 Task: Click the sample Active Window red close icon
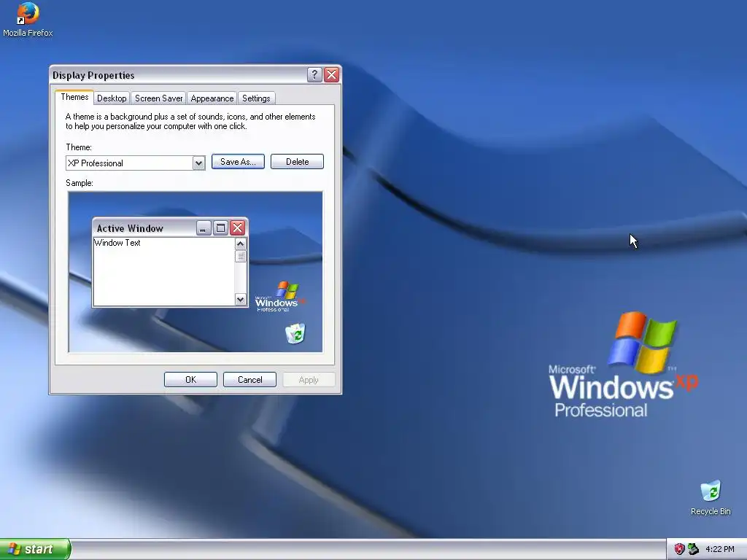pos(237,228)
